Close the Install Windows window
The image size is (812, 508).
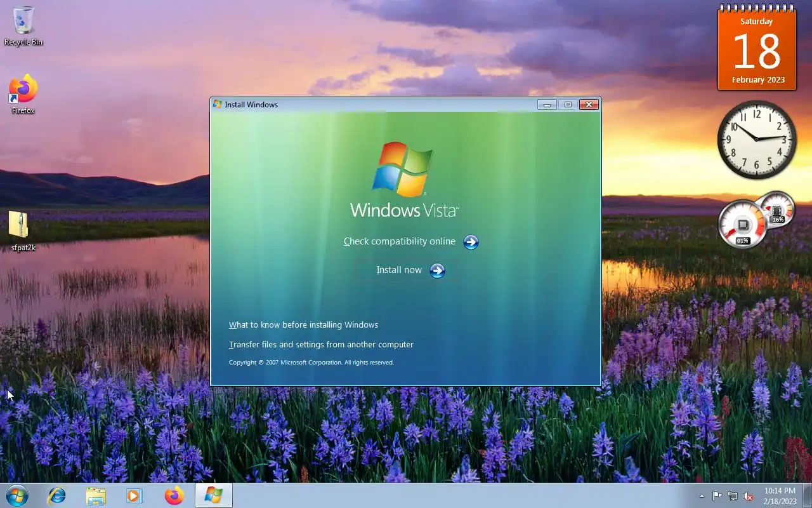pyautogui.click(x=589, y=105)
